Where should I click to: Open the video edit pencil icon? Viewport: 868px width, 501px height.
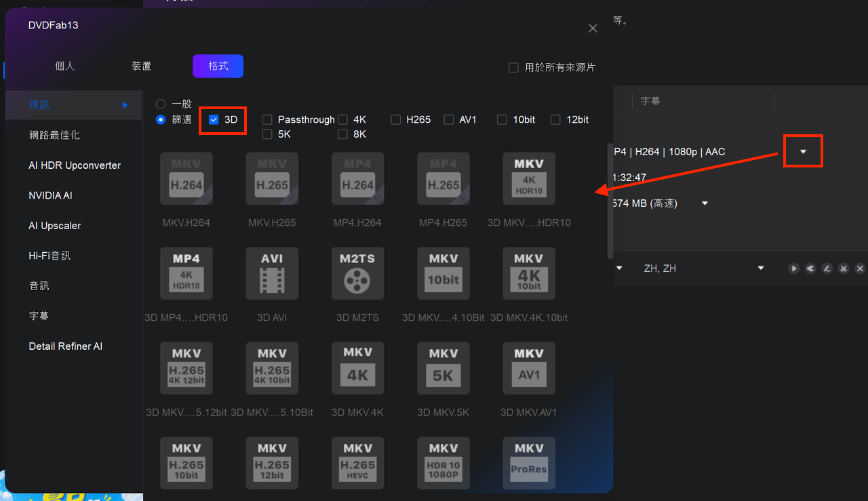[827, 268]
